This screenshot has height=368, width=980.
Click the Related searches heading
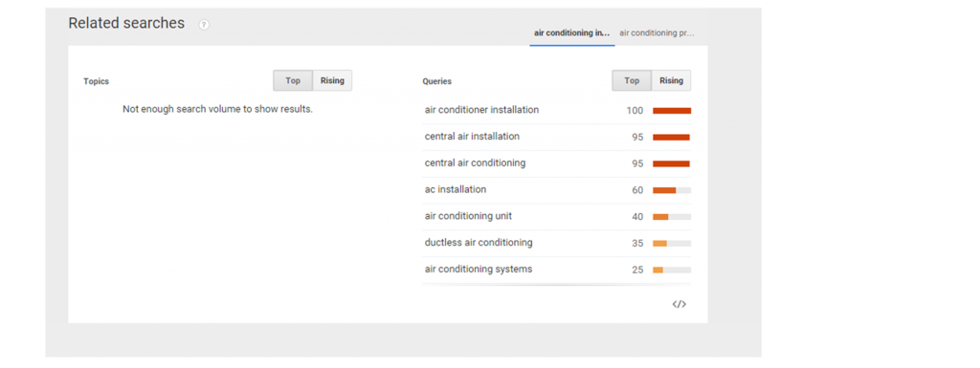click(x=126, y=23)
